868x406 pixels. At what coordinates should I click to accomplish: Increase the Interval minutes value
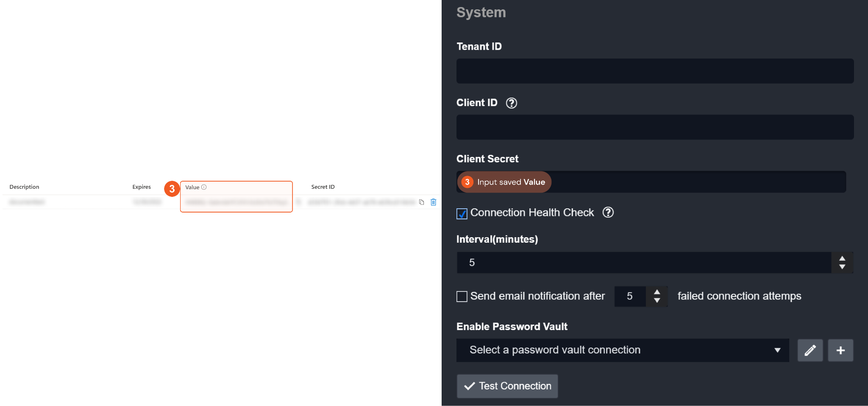click(x=842, y=258)
